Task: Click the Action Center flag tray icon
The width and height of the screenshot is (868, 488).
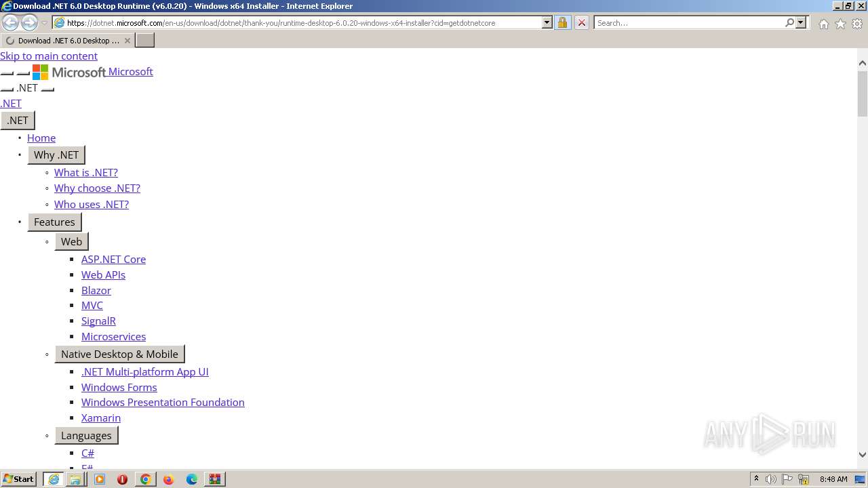Action: pyautogui.click(x=787, y=479)
